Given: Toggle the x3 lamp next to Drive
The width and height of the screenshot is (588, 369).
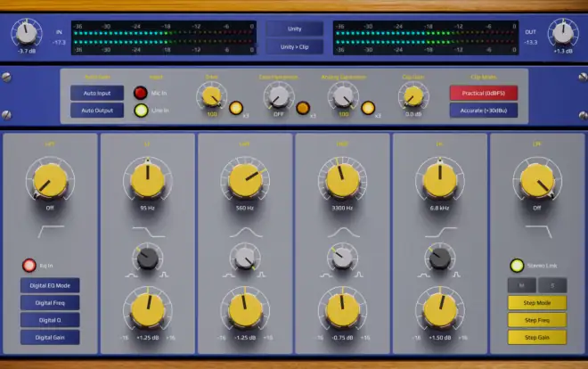Looking at the screenshot, I should tap(236, 108).
